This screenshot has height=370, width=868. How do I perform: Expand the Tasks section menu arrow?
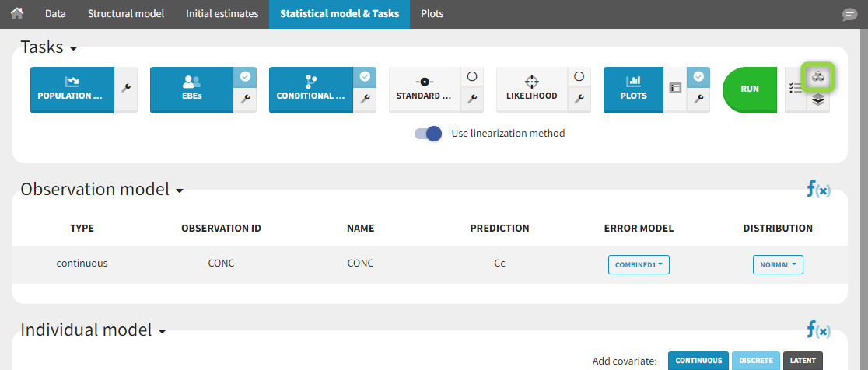[x=73, y=48]
